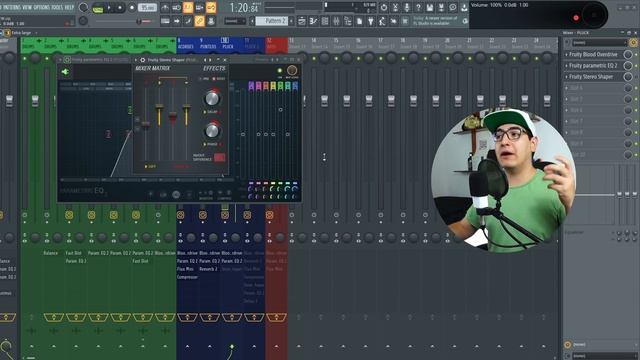The width and height of the screenshot is (640, 360).
Task: Toggle the highlighted link icon
Action: pos(199,21)
